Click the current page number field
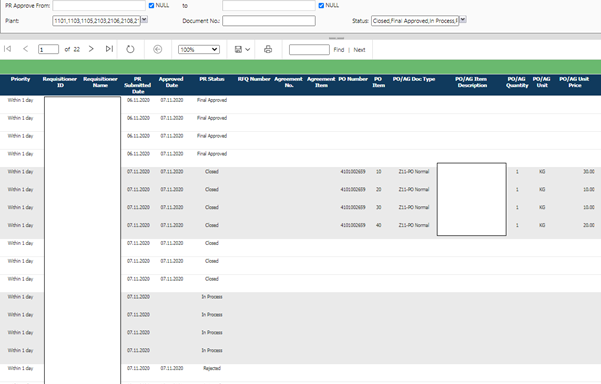 [x=48, y=49]
